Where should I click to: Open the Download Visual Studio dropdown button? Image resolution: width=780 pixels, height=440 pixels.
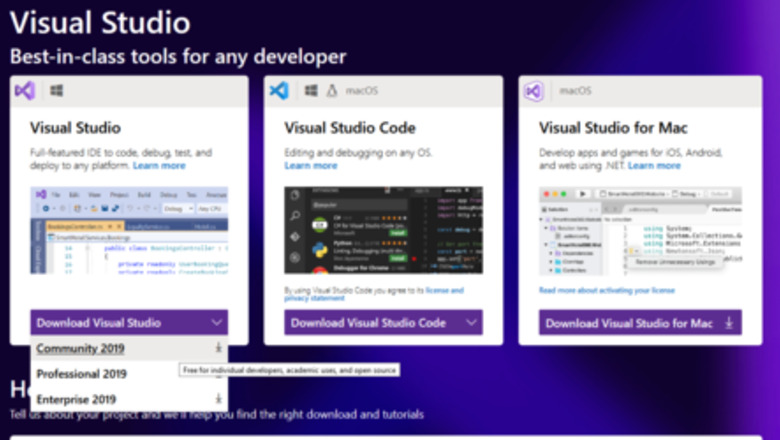[x=129, y=323]
